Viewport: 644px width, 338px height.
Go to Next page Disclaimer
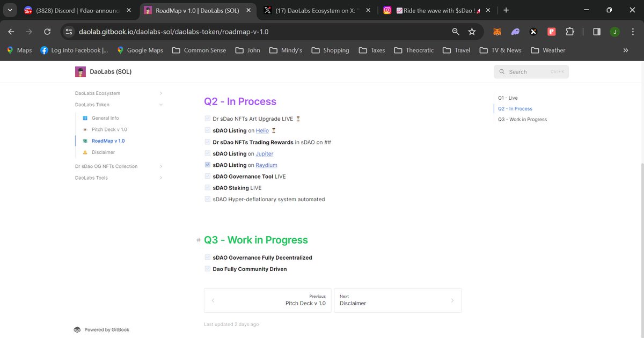pos(397,300)
